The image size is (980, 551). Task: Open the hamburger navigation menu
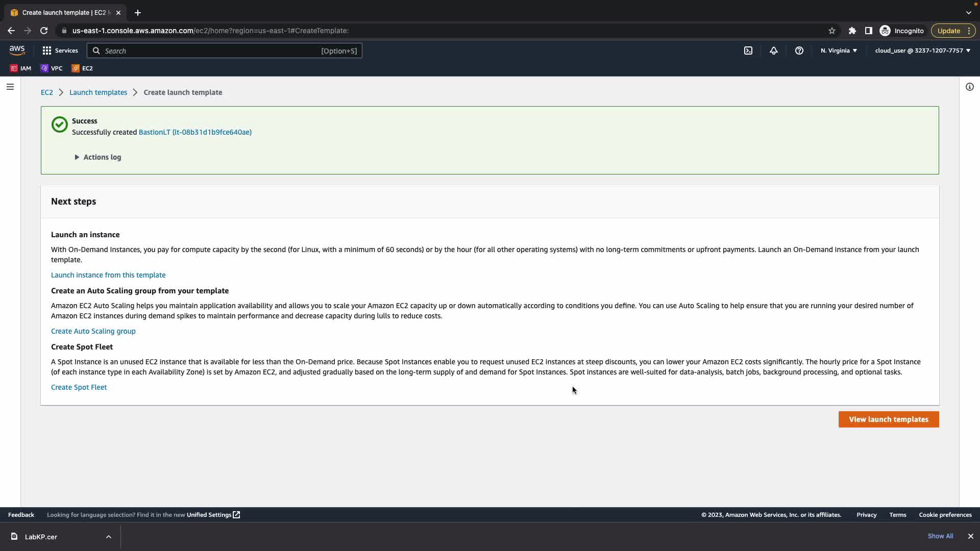pos(10,87)
